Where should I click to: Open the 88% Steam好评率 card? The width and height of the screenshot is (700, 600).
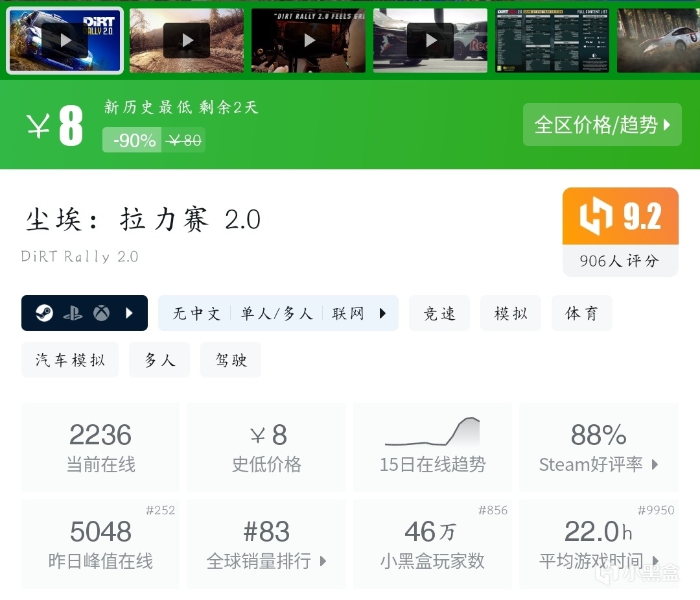click(x=599, y=447)
